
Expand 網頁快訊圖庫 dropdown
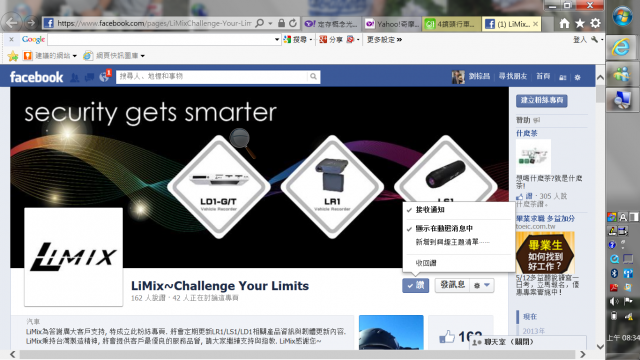tap(142, 56)
